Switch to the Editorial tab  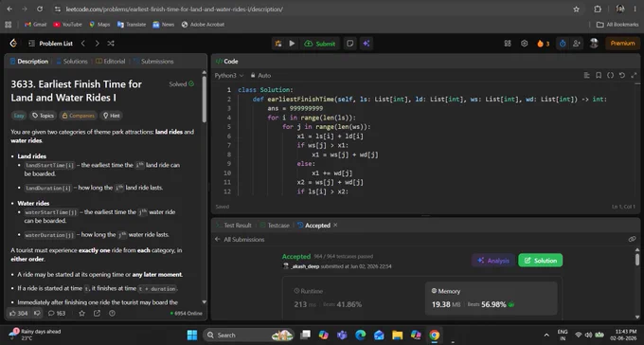[111, 62]
